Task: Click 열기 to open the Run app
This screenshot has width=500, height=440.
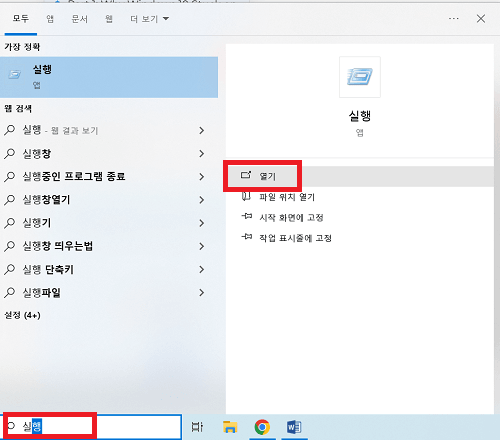Action: [x=360, y=176]
